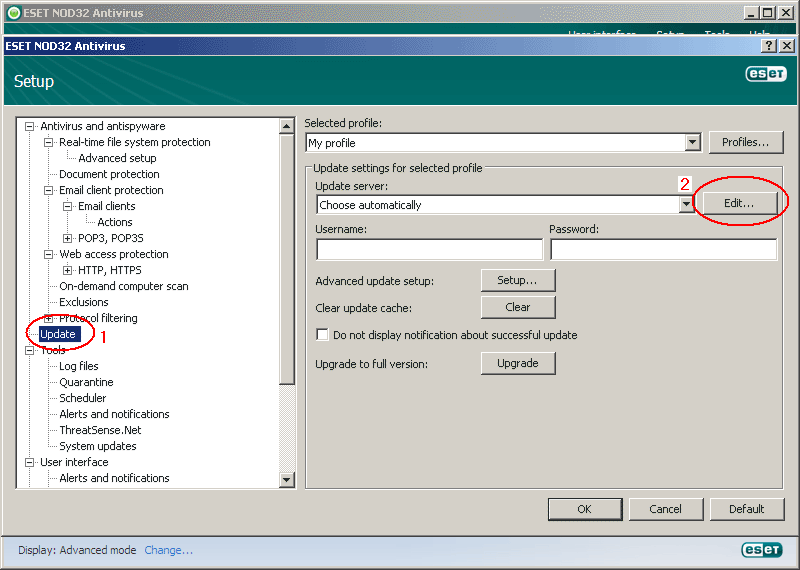
Task: Collapse the Real-time file system protection node
Action: pyautogui.click(x=48, y=142)
